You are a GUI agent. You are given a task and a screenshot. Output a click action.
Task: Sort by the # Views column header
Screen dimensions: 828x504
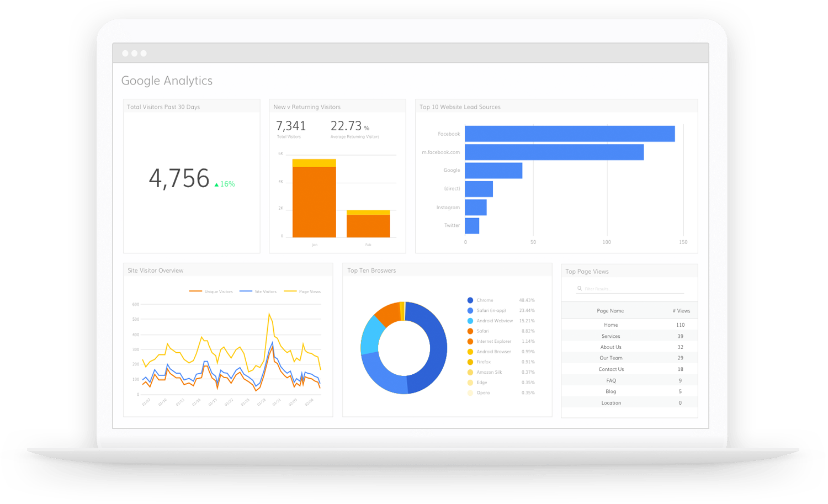(681, 311)
